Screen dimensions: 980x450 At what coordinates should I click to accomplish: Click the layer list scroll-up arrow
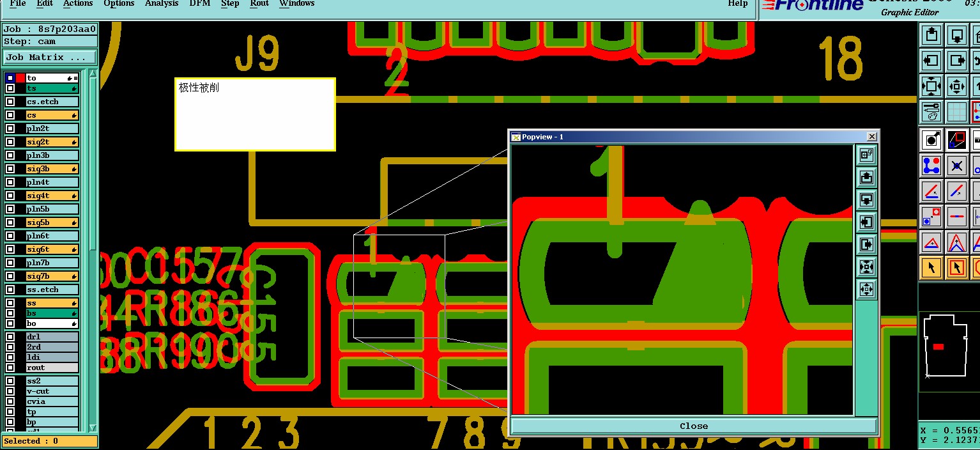click(93, 74)
